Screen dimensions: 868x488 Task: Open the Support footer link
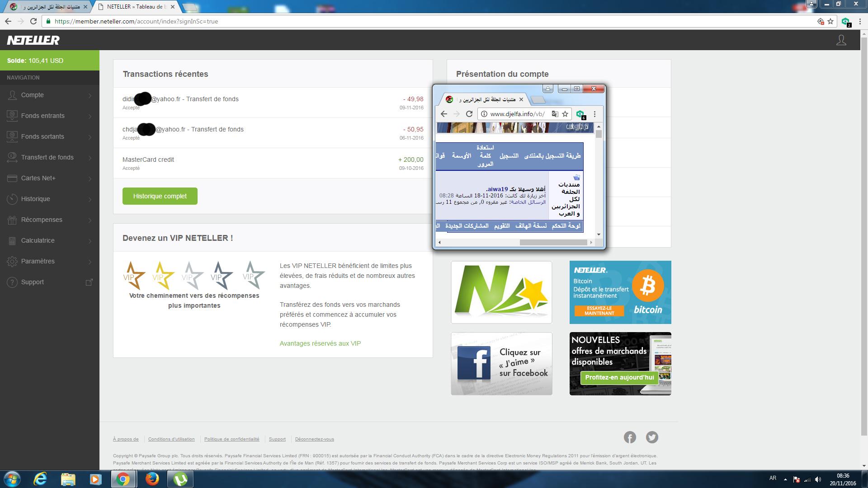pyautogui.click(x=277, y=439)
